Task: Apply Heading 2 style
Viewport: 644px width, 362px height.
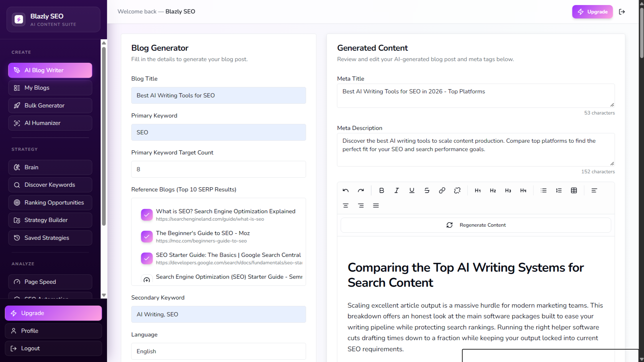Action: [x=493, y=190]
